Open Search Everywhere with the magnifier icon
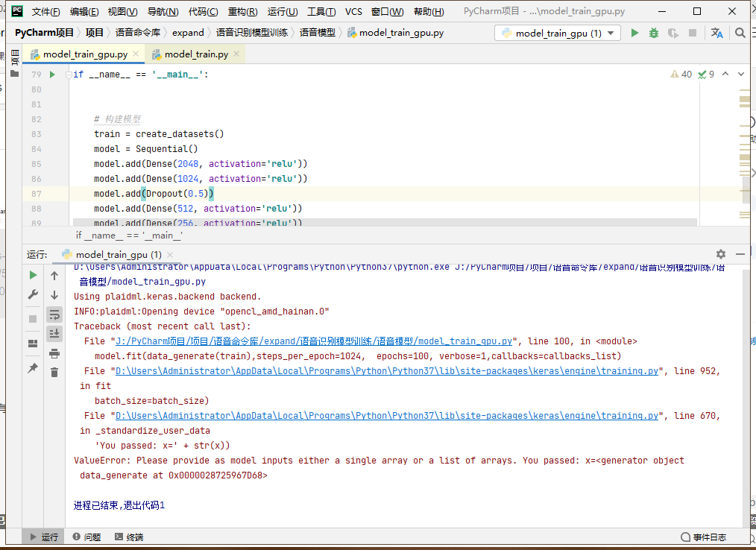Screen dimensions: 756x550 tap(740, 33)
